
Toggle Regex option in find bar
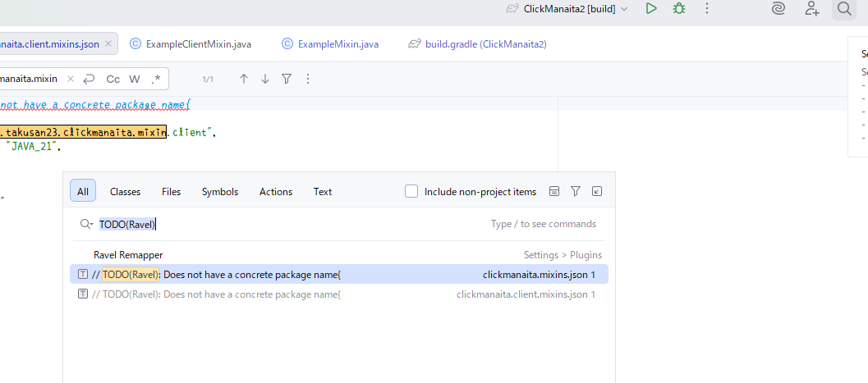tap(156, 79)
